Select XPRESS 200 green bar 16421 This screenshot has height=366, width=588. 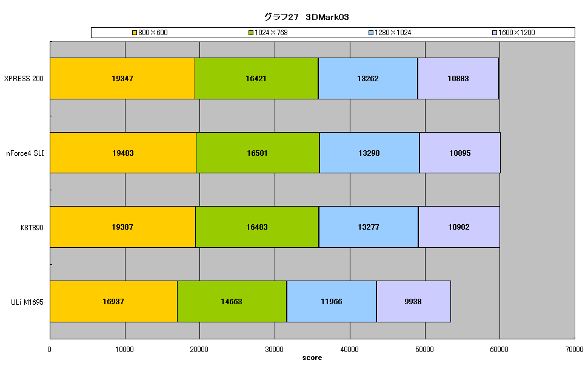(x=256, y=78)
